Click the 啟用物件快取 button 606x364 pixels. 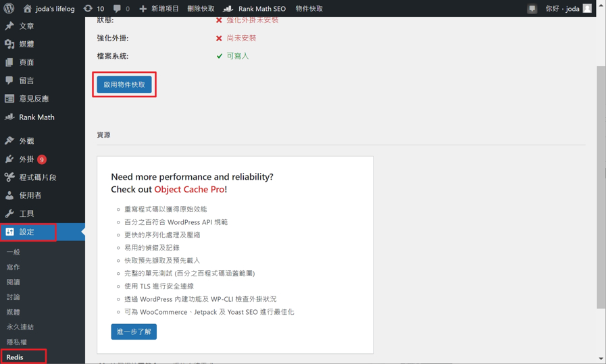click(124, 84)
